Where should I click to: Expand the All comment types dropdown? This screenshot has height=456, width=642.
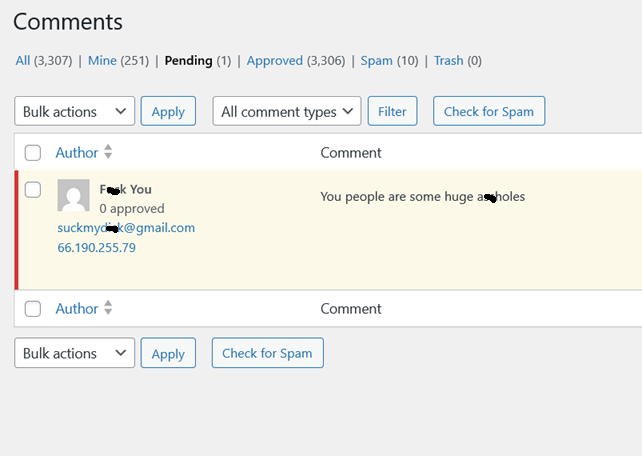click(x=286, y=111)
